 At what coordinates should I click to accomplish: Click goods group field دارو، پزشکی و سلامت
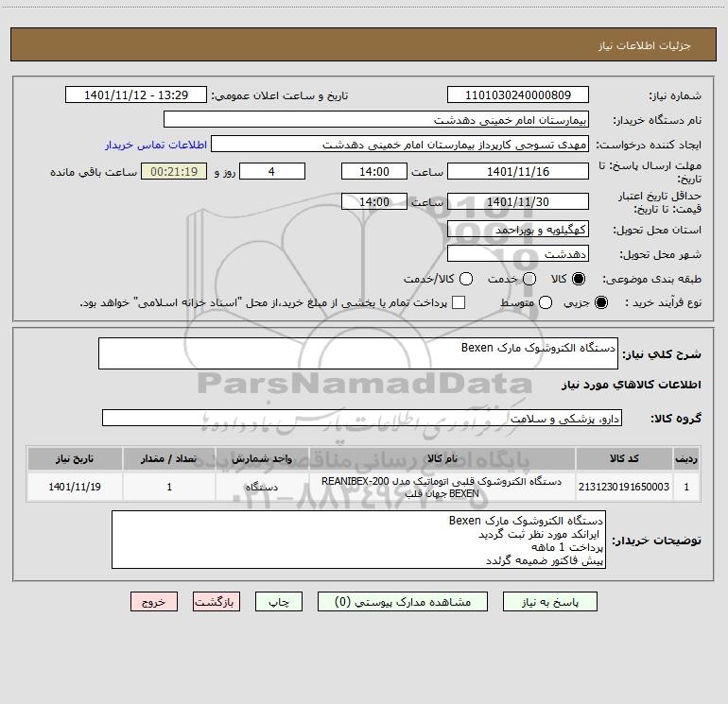click(362, 418)
